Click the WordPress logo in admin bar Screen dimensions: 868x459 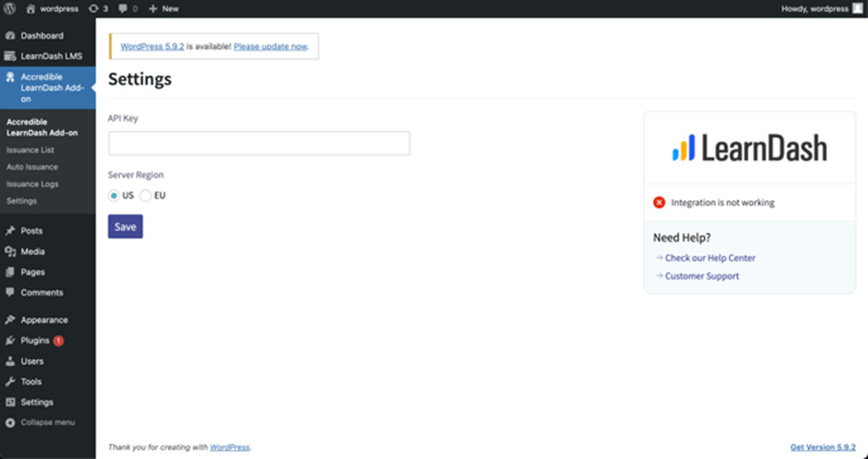tap(10, 9)
